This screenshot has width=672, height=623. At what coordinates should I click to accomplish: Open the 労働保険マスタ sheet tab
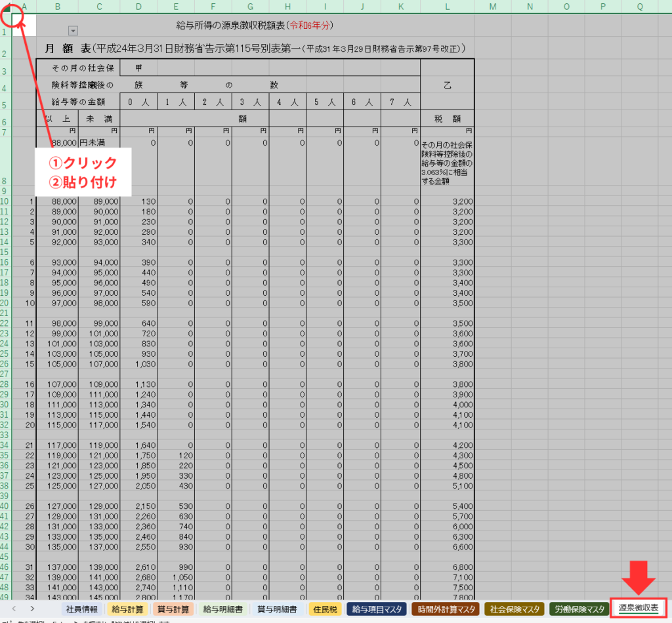point(578,609)
